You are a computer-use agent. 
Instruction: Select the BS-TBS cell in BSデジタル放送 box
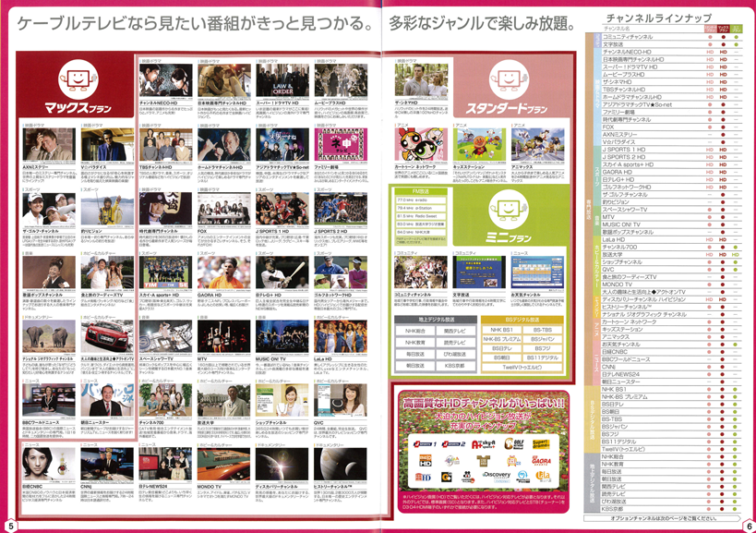click(x=543, y=330)
